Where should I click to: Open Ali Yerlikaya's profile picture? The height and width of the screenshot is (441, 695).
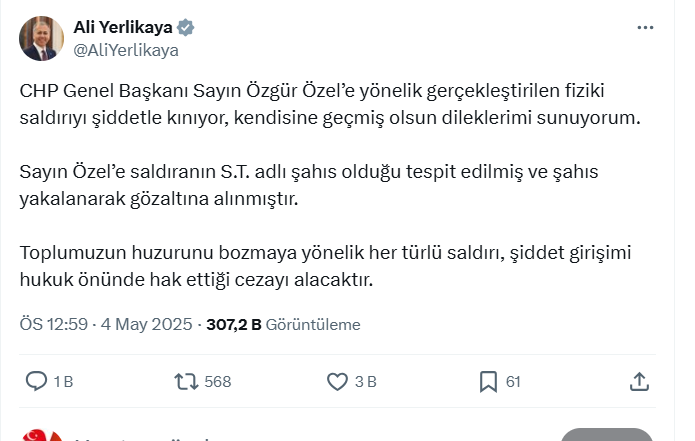click(41, 37)
